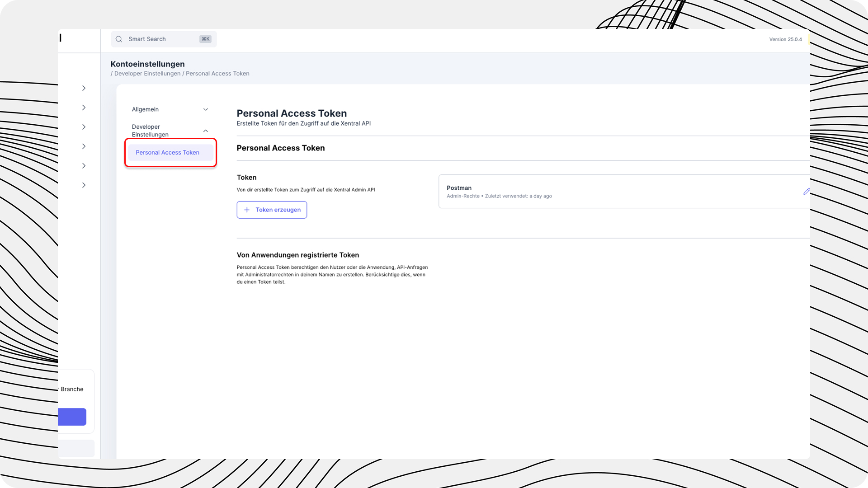This screenshot has height=488, width=868.
Task: Click the Token erzeugen button
Action: [x=272, y=210]
